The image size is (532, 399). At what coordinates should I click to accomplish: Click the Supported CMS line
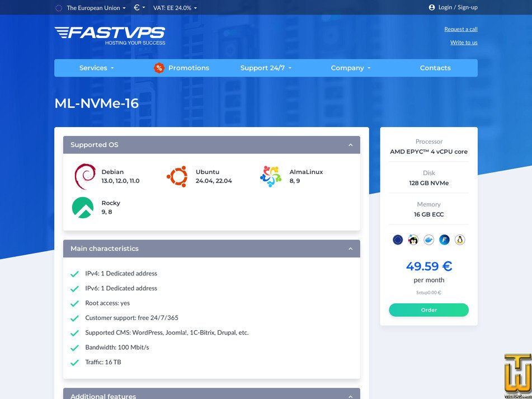[x=167, y=333]
